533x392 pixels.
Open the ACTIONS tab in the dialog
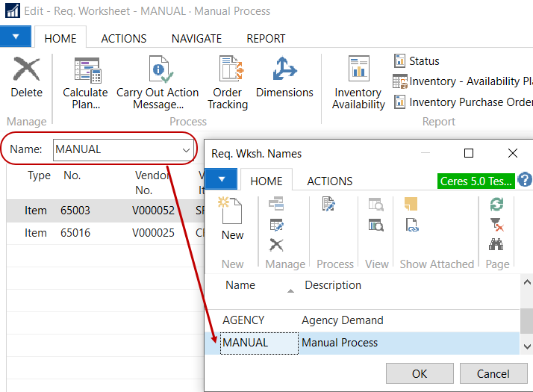(329, 181)
